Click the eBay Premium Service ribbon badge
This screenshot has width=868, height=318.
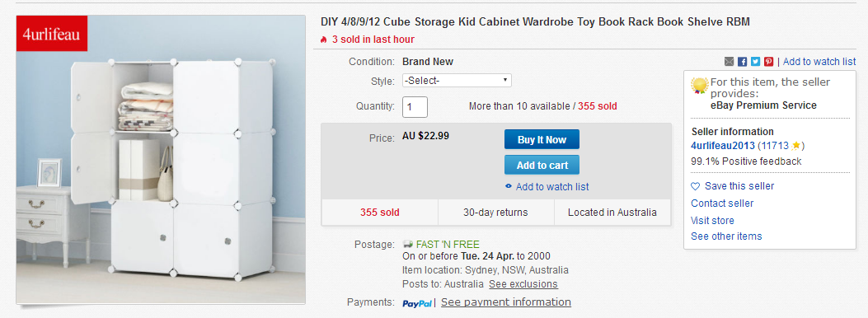[700, 86]
